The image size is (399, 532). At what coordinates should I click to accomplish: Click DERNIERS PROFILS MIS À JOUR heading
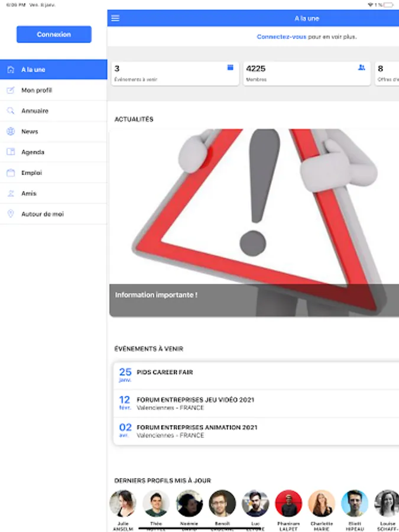tap(163, 481)
